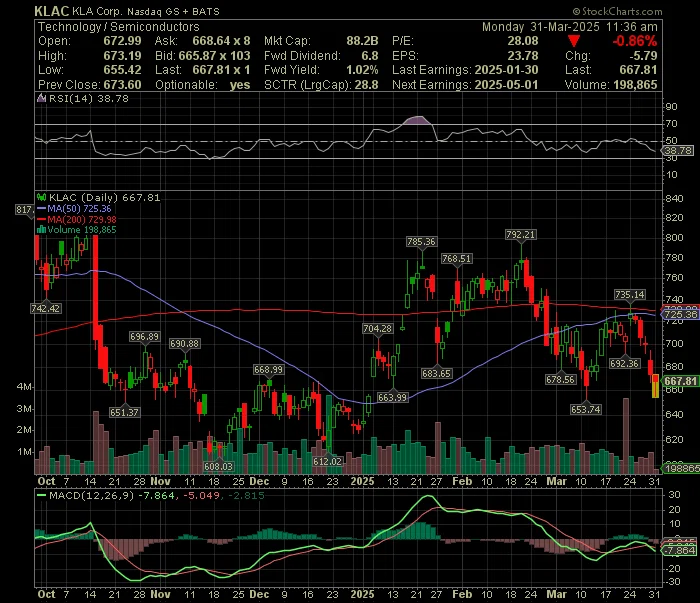Click the 2025 label on price chart axis
This screenshot has height=603, width=700.
point(362,482)
